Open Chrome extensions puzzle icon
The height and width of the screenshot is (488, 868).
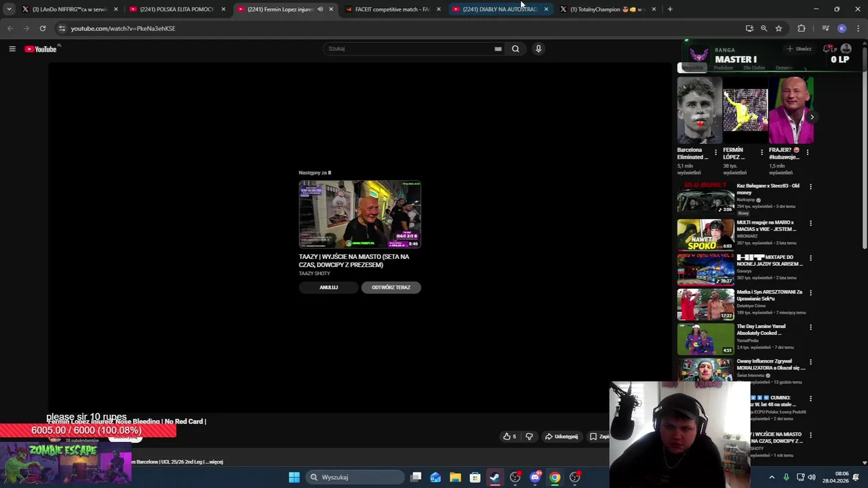click(x=802, y=28)
